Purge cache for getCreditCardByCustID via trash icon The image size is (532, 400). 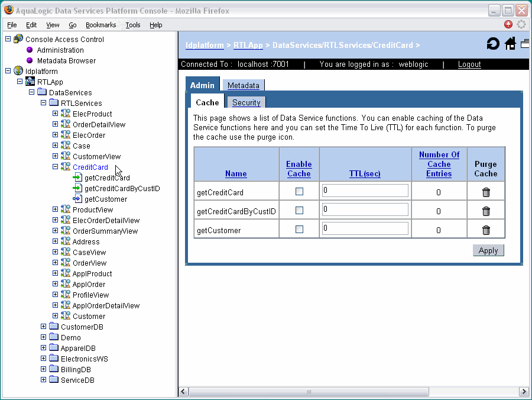(486, 211)
